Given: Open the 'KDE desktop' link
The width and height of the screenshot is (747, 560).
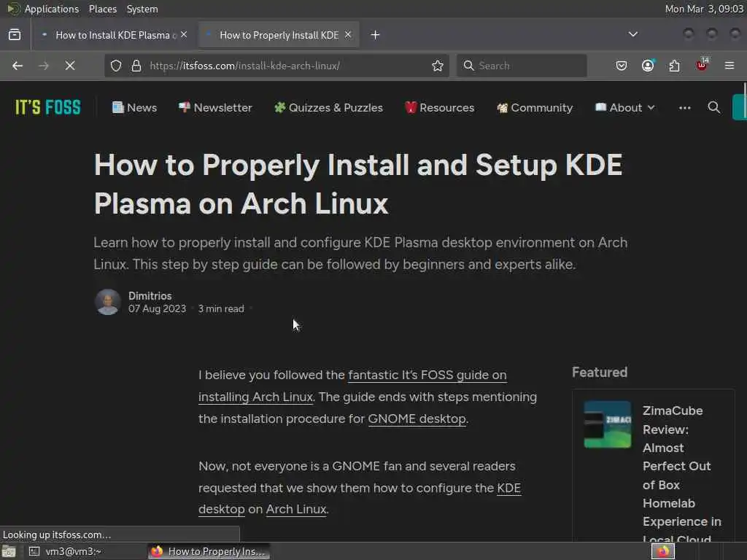Looking at the screenshot, I should coord(508,488).
